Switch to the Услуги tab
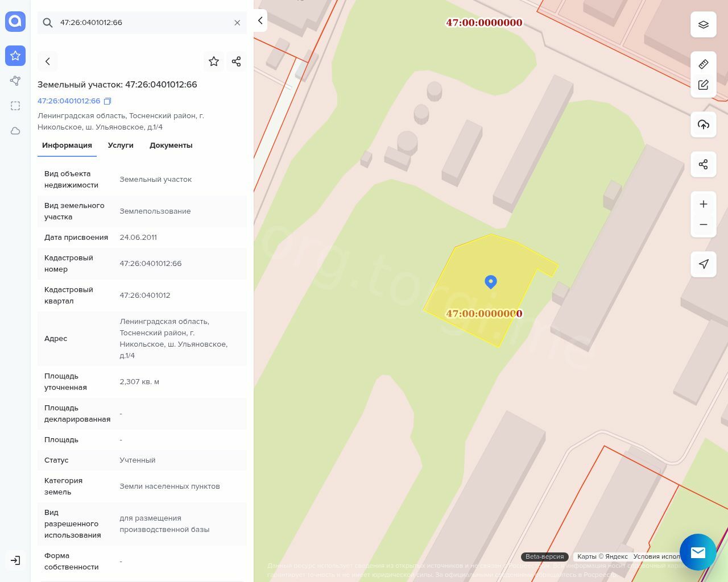Image resolution: width=728 pixels, height=582 pixels. pos(121,145)
